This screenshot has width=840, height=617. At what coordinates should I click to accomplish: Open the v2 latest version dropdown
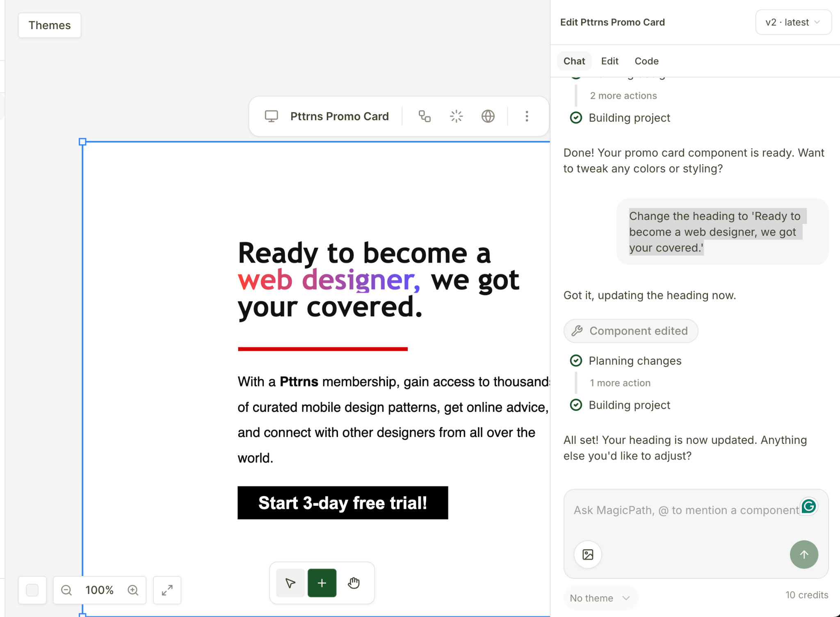[793, 22]
